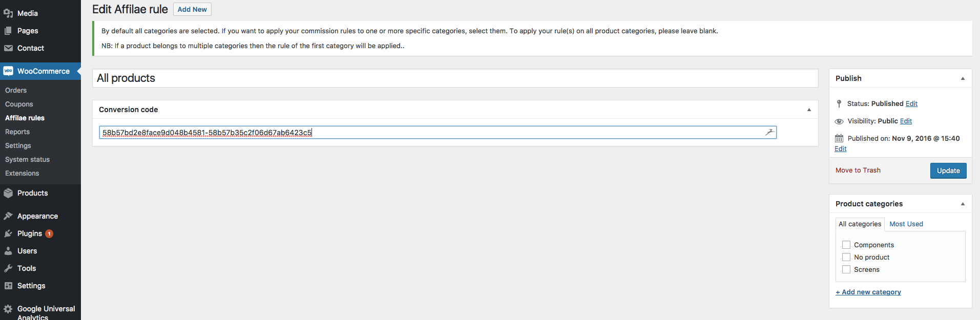980x320 pixels.
Task: Tick the No product checkbox
Action: coord(846,257)
